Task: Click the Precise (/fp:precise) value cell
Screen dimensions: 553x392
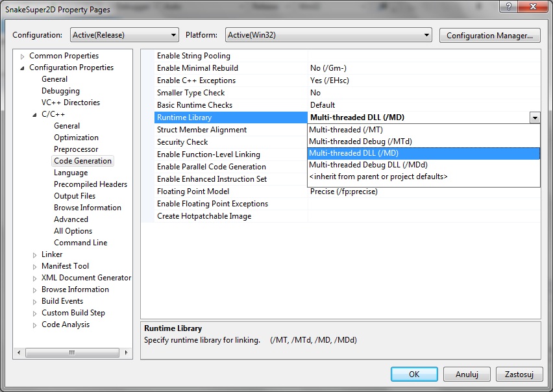Action: [x=424, y=192]
